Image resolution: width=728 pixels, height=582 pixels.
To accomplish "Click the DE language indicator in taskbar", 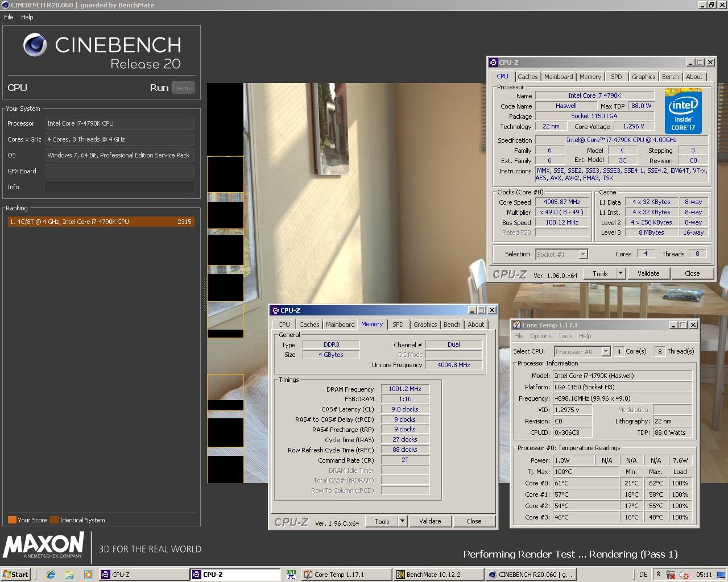I will tap(643, 575).
